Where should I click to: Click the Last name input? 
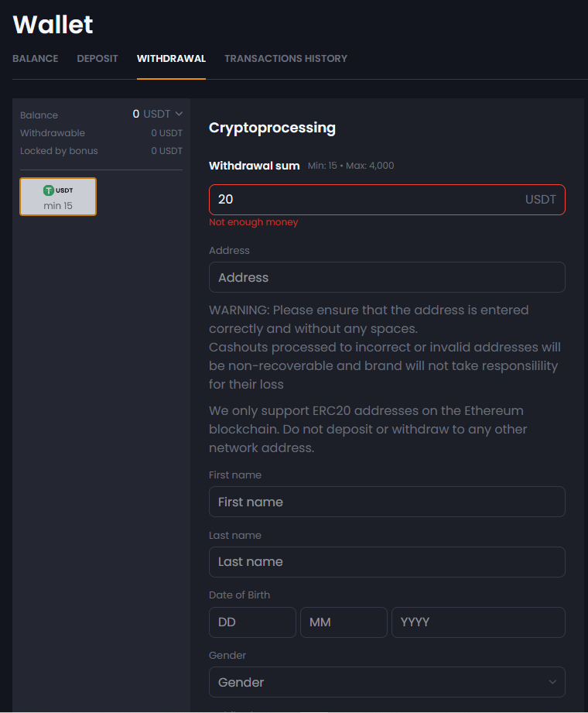(x=387, y=562)
